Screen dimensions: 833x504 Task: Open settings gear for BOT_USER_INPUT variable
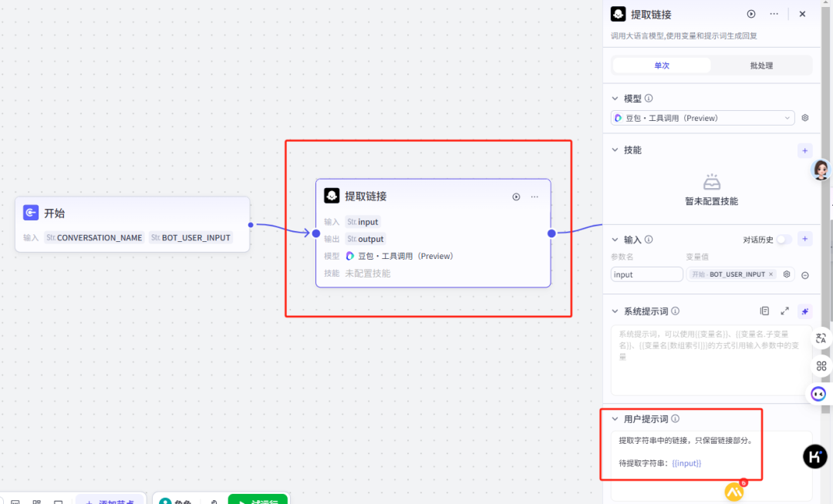click(x=787, y=274)
